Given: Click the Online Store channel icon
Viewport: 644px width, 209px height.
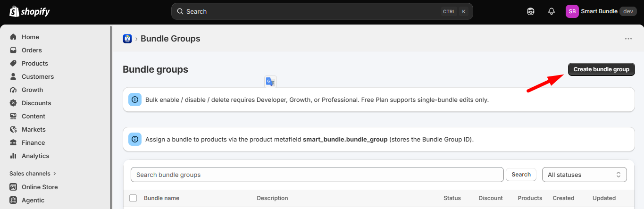Looking at the screenshot, I should [13, 187].
